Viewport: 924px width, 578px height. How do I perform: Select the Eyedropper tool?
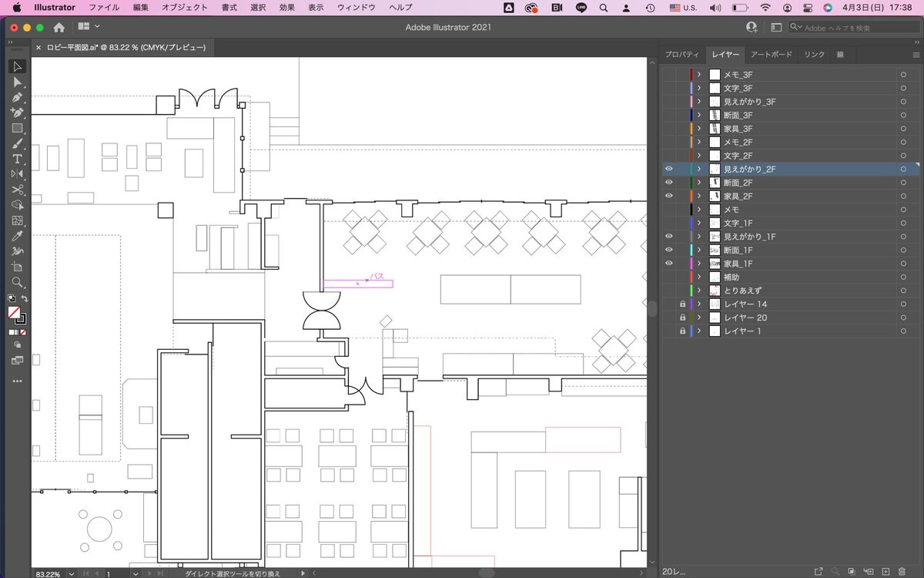click(17, 236)
